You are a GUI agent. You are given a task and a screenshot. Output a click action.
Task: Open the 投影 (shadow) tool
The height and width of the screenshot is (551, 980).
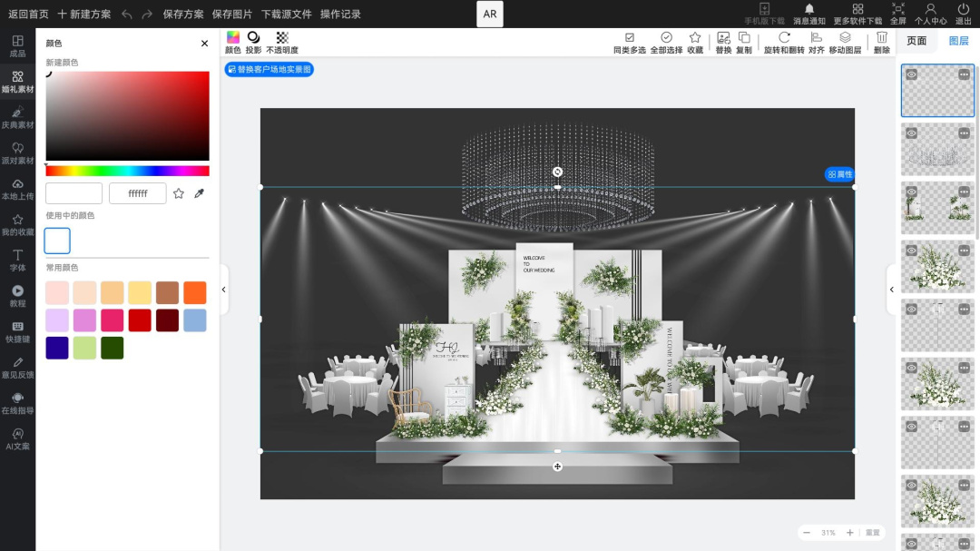(x=253, y=42)
